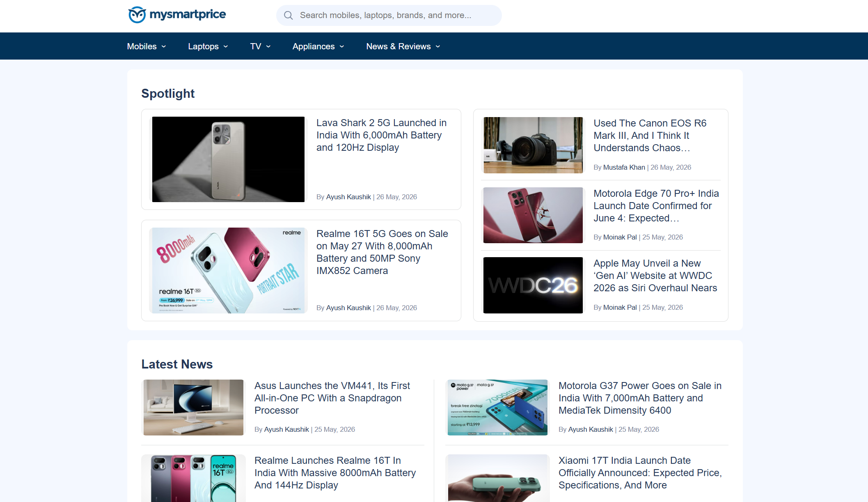Click the Spotlight section heading

tap(168, 94)
